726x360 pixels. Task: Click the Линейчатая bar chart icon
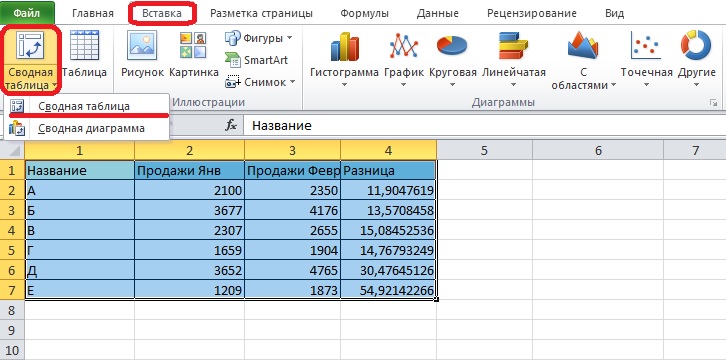pos(513,46)
